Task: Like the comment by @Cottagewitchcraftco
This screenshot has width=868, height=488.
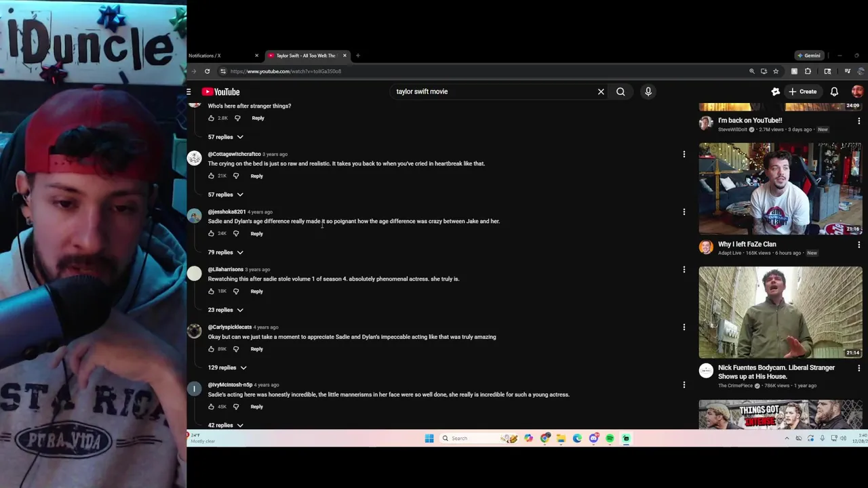Action: point(211,176)
